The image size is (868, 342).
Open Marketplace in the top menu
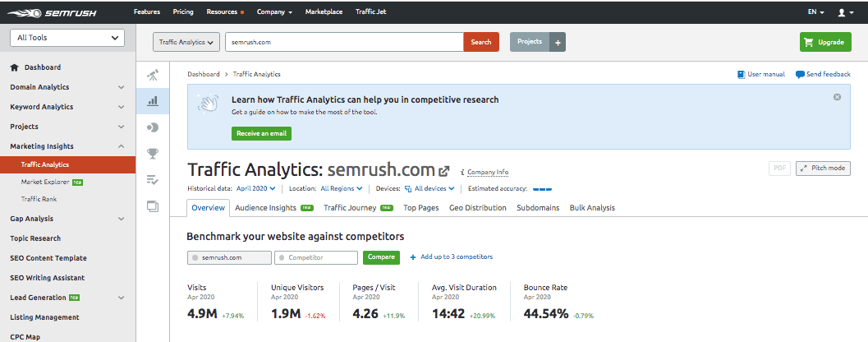coord(324,12)
